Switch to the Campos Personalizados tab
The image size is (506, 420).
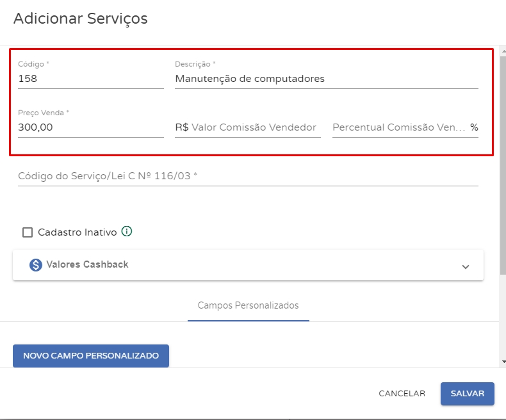coord(248,305)
